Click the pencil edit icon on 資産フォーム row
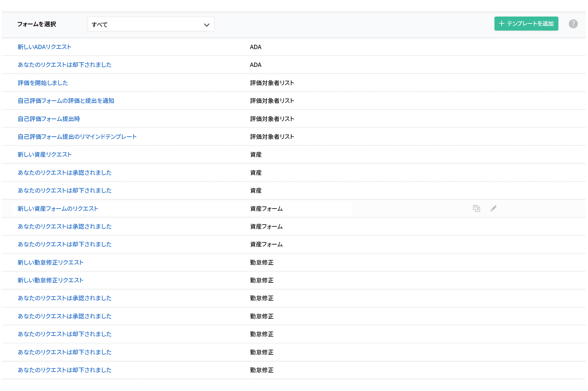Screen dimensions: 588x391 [x=494, y=208]
